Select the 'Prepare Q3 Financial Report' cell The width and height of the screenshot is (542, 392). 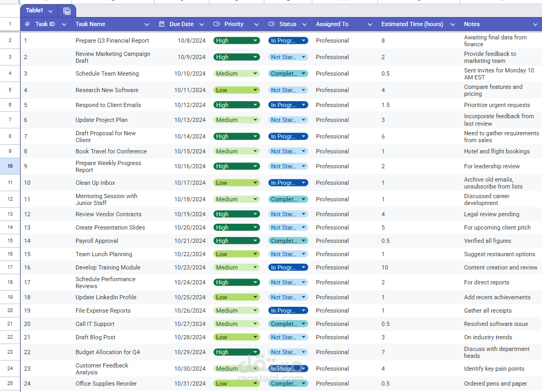tap(112, 40)
